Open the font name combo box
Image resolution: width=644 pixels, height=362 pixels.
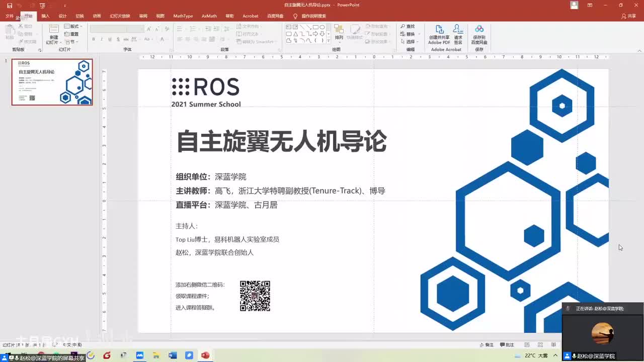point(108,29)
